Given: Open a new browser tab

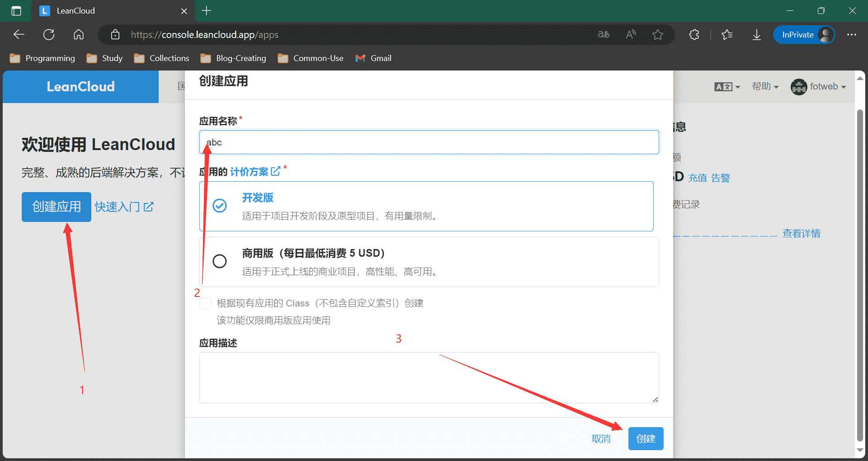Looking at the screenshot, I should point(207,11).
